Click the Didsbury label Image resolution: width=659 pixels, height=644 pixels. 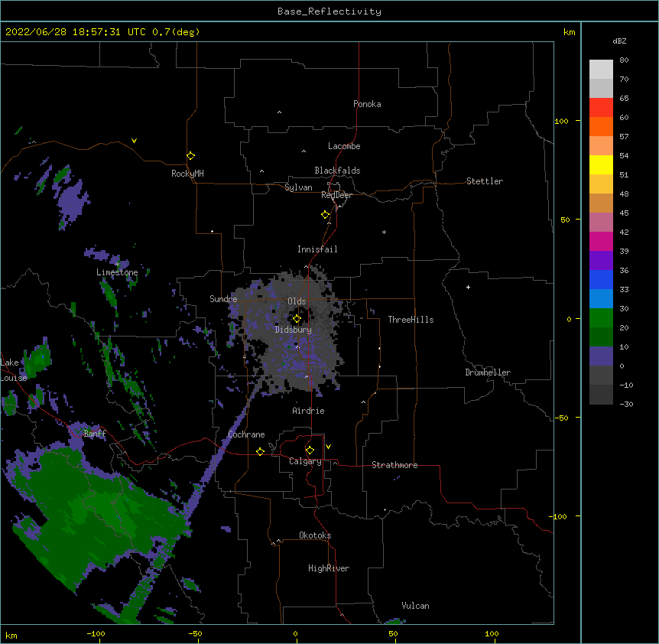pos(294,330)
